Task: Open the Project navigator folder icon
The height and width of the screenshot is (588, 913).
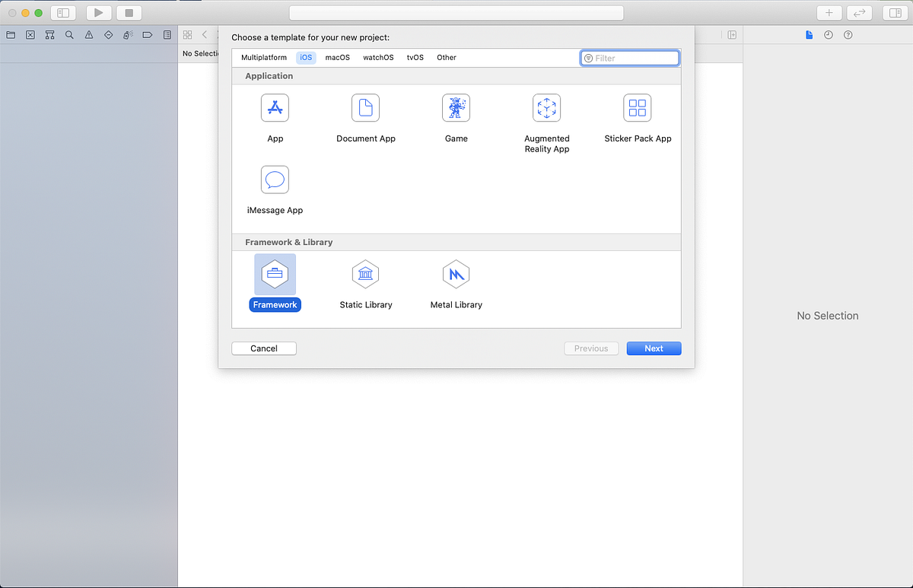Action: coord(10,34)
